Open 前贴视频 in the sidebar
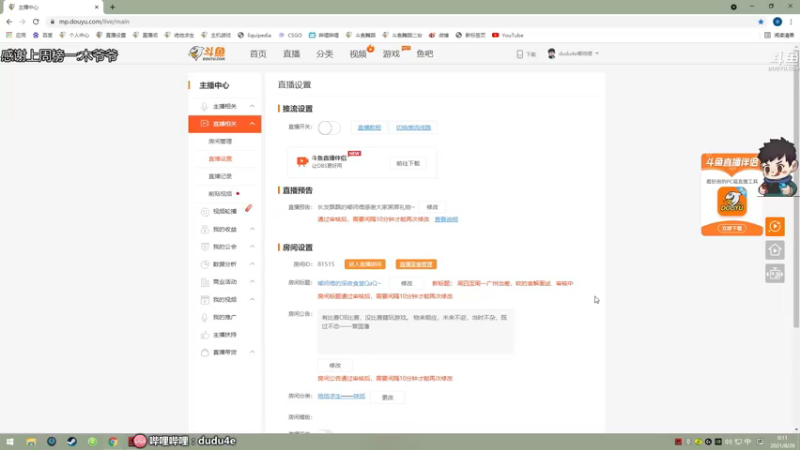The height and width of the screenshot is (450, 800). [220, 194]
